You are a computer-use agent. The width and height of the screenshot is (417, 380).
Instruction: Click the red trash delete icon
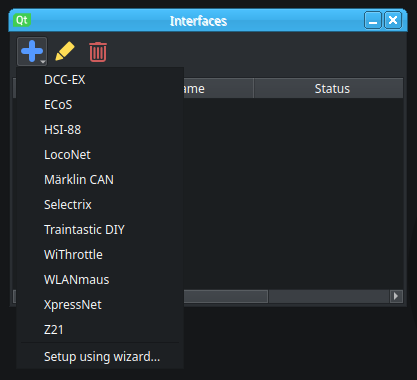98,52
